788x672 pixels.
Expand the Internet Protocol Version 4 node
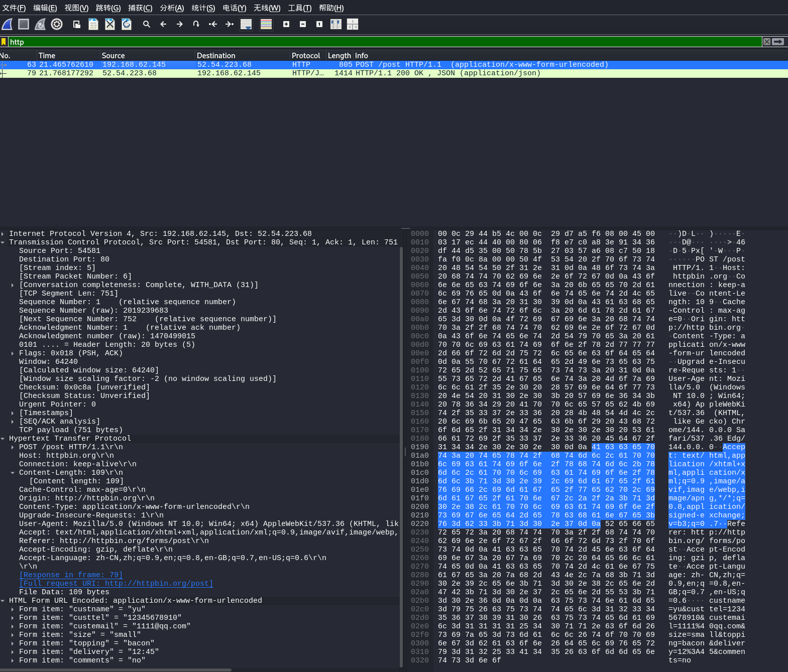(x=3, y=234)
